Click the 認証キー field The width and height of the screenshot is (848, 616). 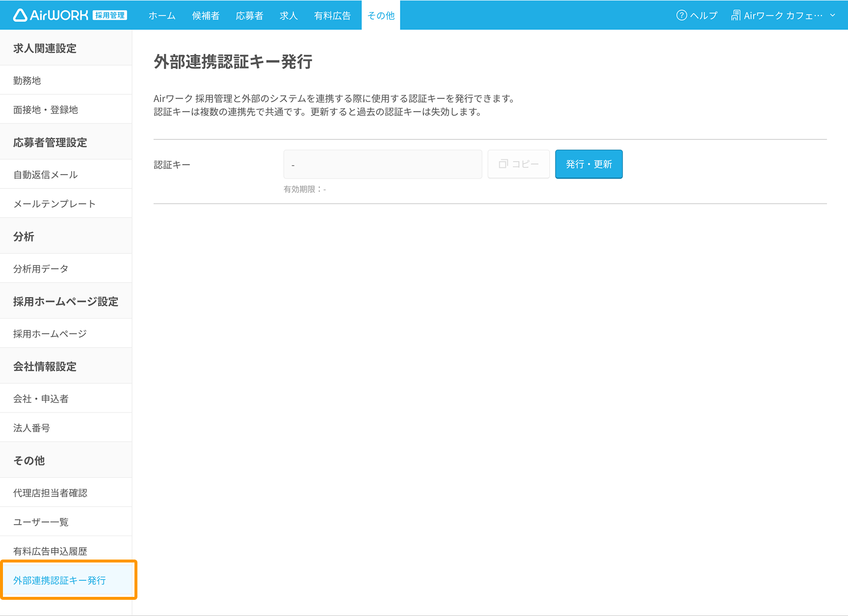point(383,164)
